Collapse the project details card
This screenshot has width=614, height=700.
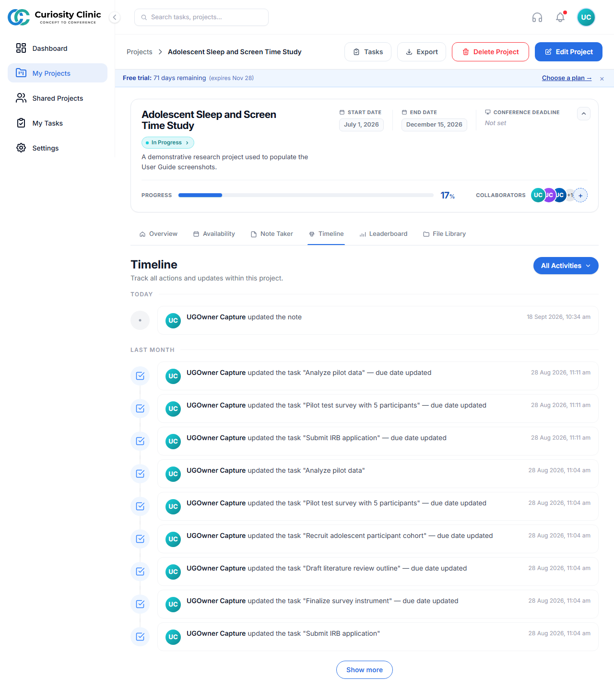click(x=584, y=114)
